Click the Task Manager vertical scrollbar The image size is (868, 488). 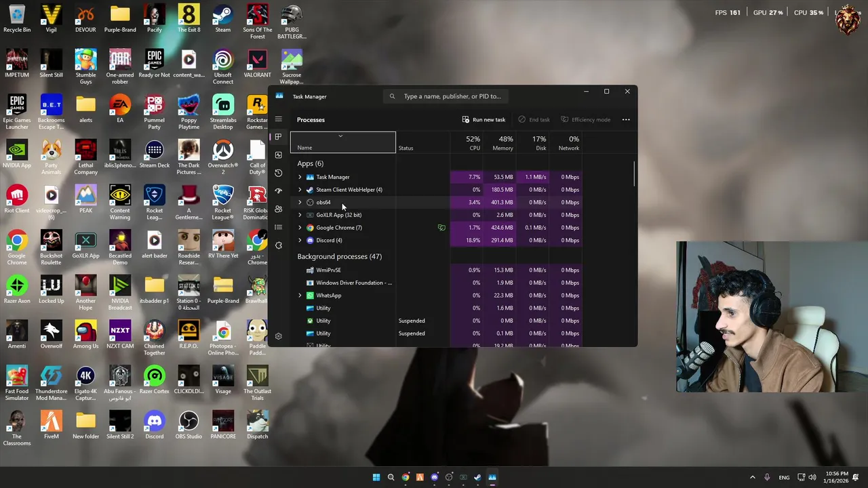pyautogui.click(x=634, y=174)
